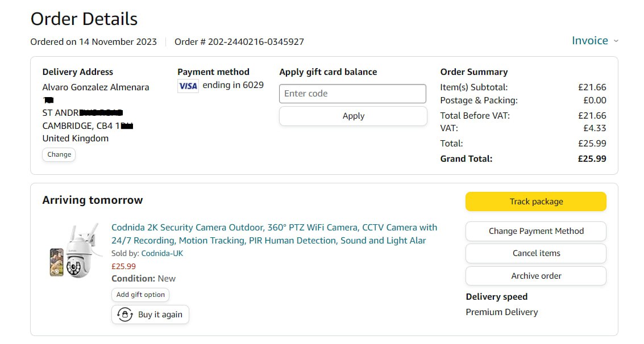Archive this order
644x344 pixels.
[536, 276]
